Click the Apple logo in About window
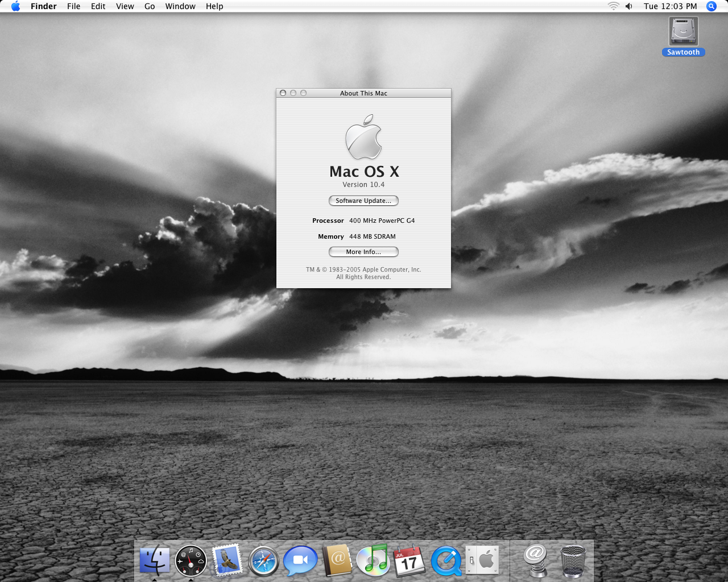Viewport: 728px width, 582px height. (x=363, y=137)
